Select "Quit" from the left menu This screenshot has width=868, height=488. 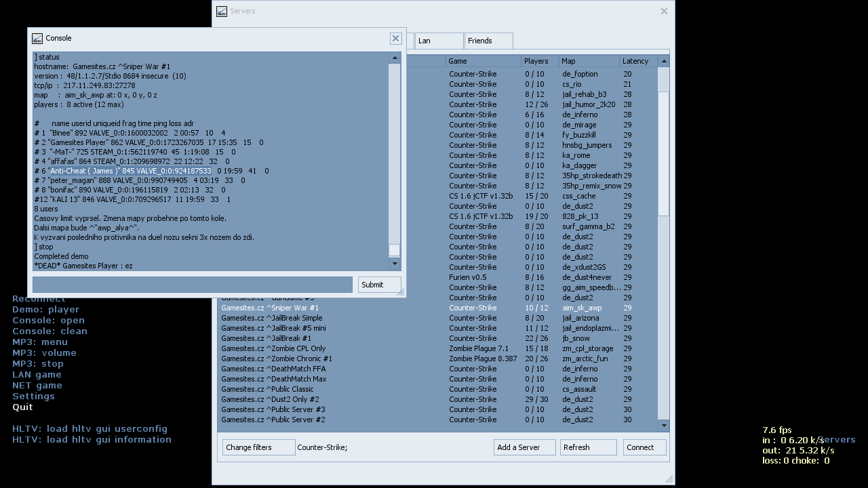pyautogui.click(x=22, y=407)
